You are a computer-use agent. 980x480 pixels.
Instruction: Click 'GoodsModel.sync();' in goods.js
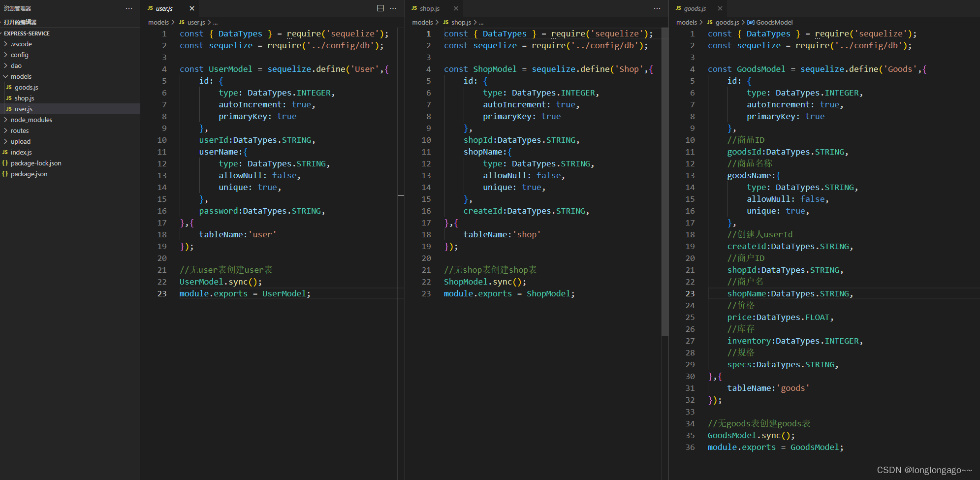(751, 435)
